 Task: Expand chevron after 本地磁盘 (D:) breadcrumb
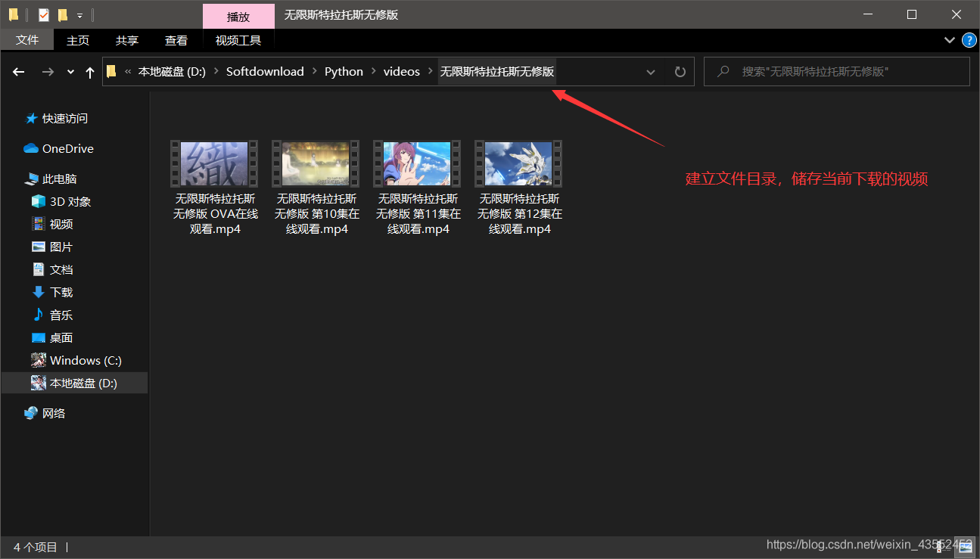(216, 71)
